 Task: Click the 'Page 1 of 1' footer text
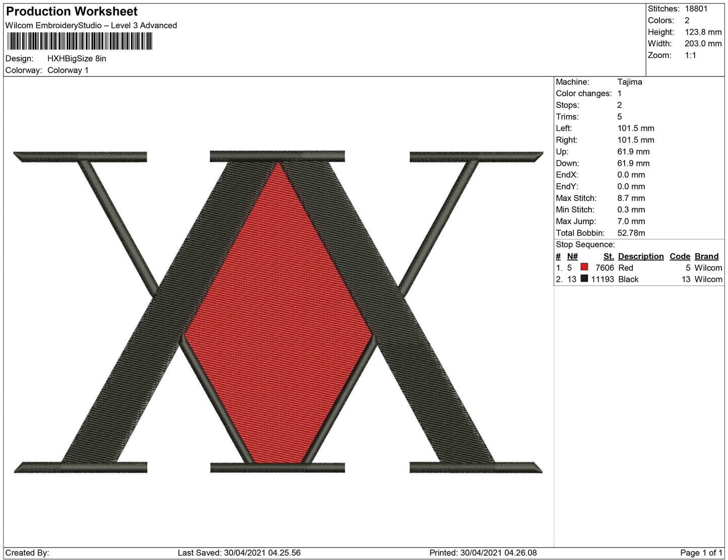coord(701,552)
